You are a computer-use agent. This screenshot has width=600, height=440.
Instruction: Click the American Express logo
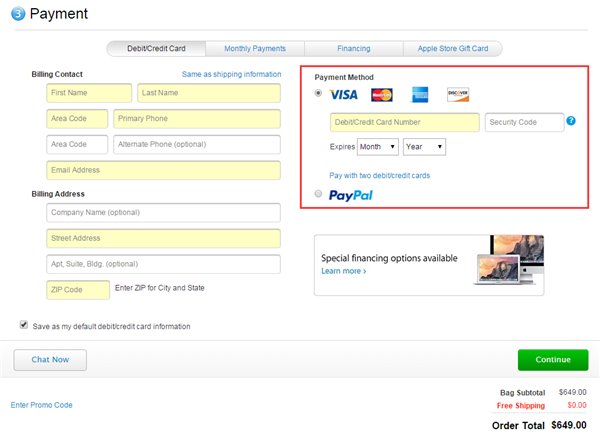tap(420, 95)
